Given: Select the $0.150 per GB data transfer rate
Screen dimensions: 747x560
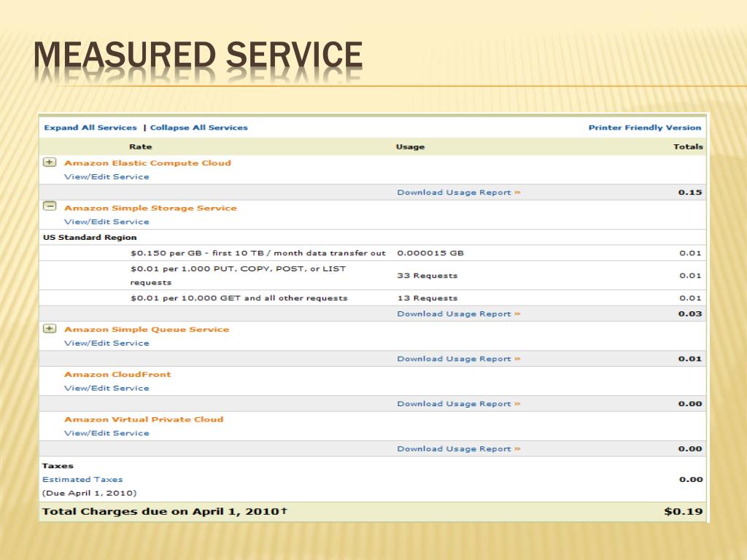Looking at the screenshot, I should (258, 253).
